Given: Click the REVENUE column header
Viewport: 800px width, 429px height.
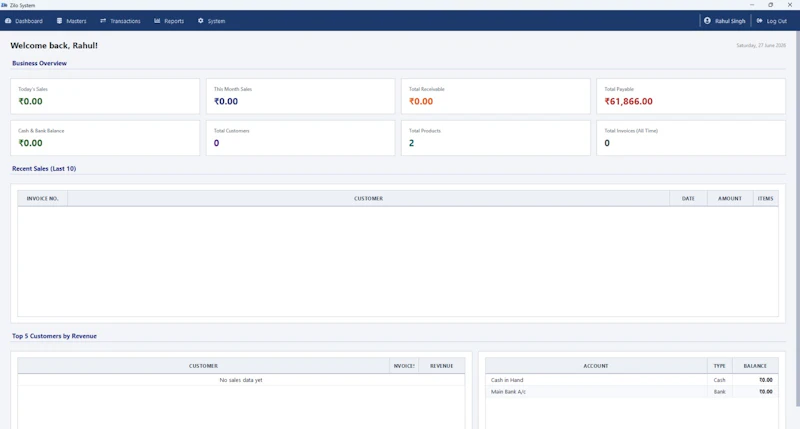Looking at the screenshot, I should [441, 366].
